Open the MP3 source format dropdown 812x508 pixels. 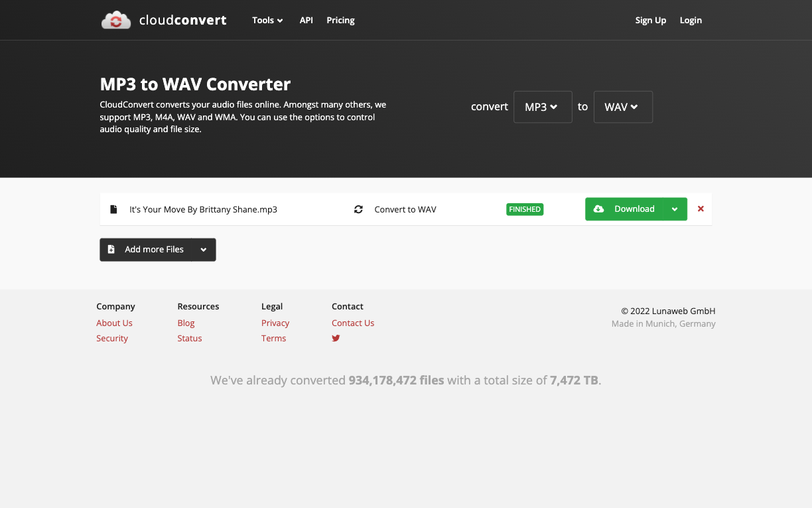pyautogui.click(x=543, y=107)
